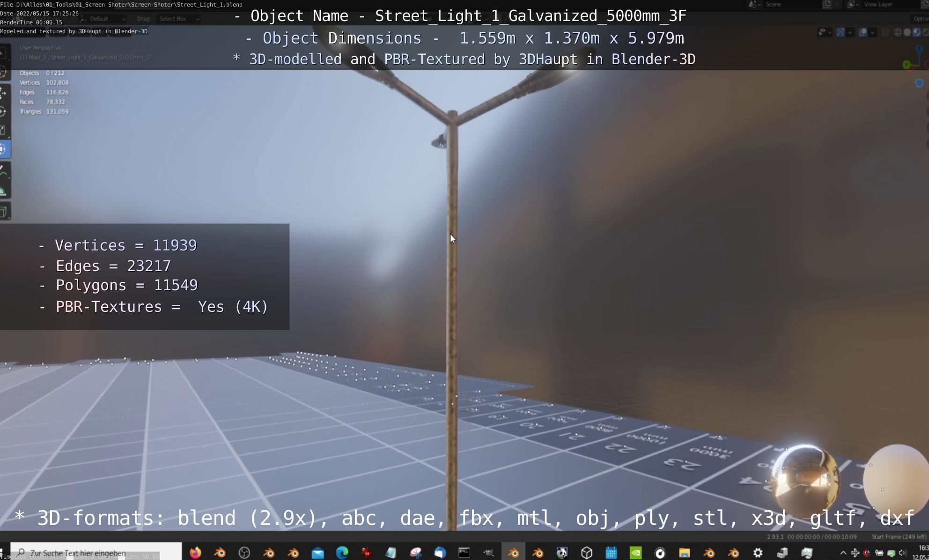Open the volume control in system tray
929x560 pixels.
[903, 553]
